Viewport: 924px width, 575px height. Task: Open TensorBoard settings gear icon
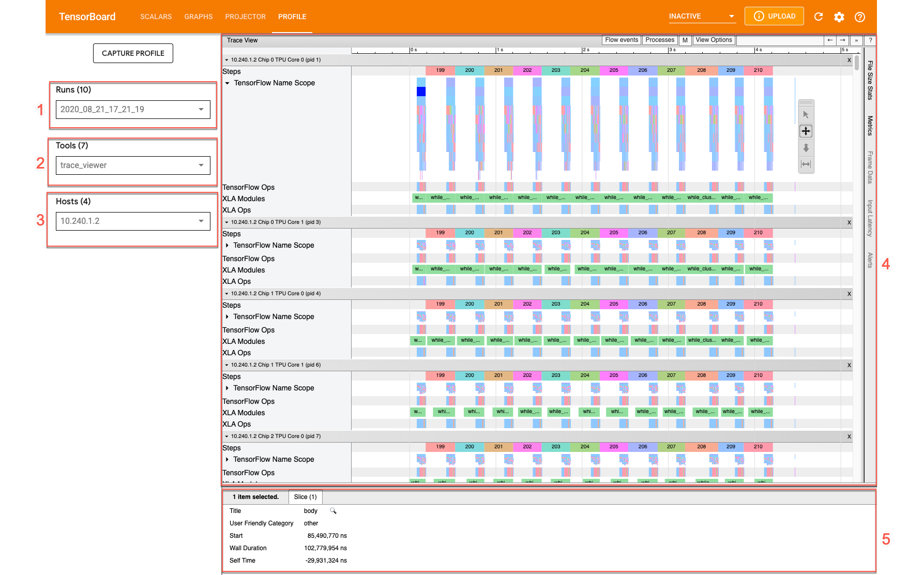[x=839, y=17]
